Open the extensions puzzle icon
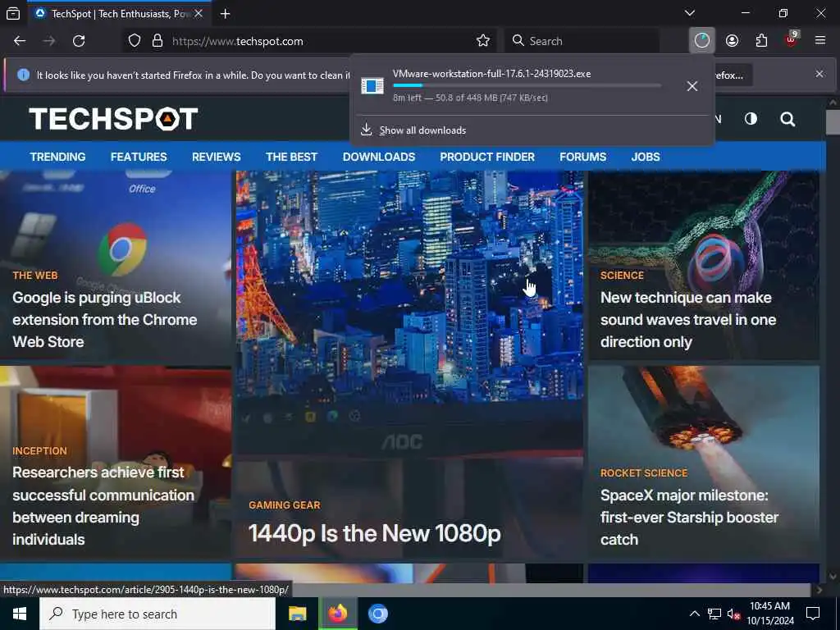The width and height of the screenshot is (840, 630). [x=761, y=41]
